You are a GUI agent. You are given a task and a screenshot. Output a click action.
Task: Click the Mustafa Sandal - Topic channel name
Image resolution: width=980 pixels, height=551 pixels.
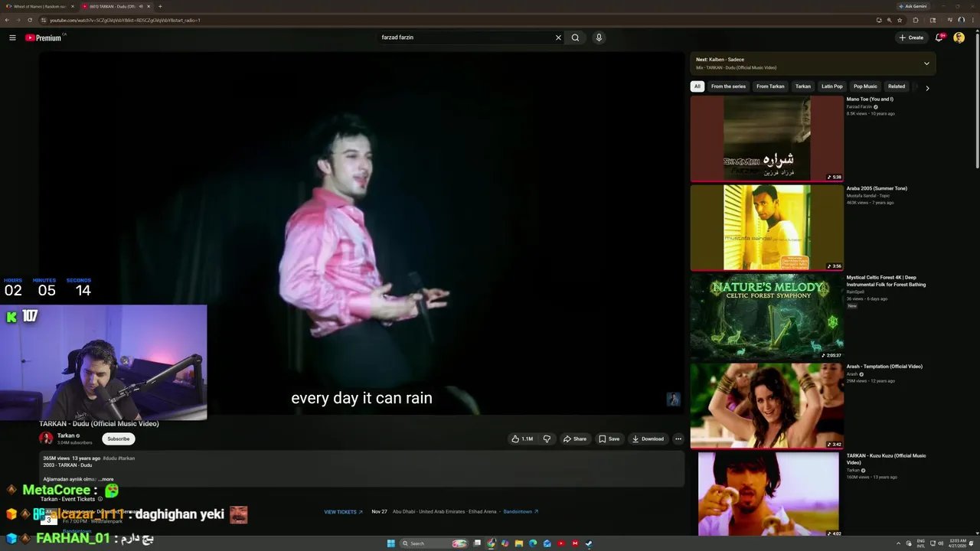(868, 196)
